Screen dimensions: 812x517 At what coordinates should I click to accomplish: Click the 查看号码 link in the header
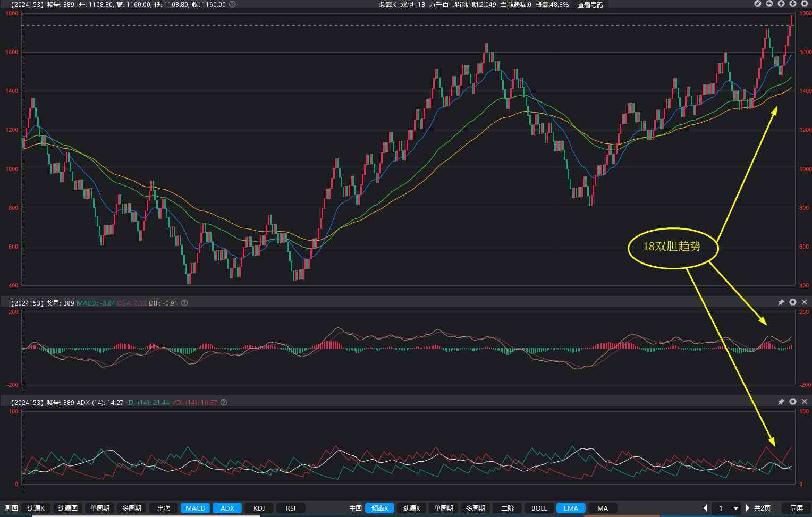coord(590,5)
